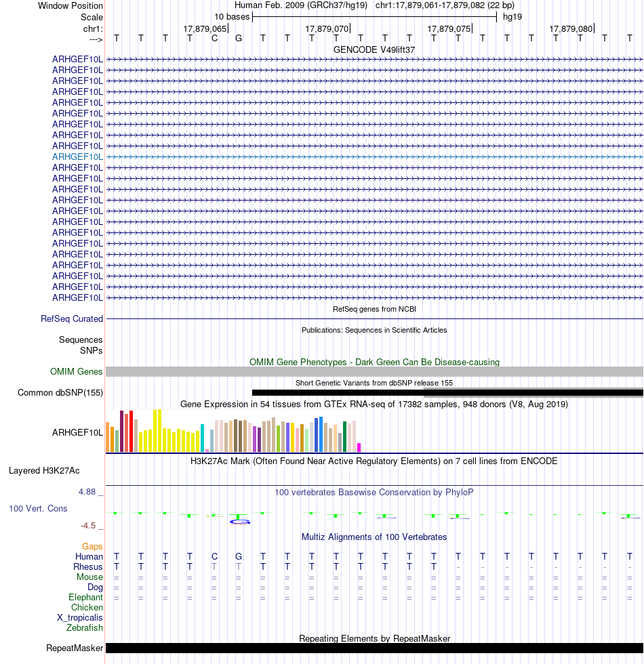The height and width of the screenshot is (664, 644).
Task: Select the Human alignment row label
Action: [x=89, y=556]
